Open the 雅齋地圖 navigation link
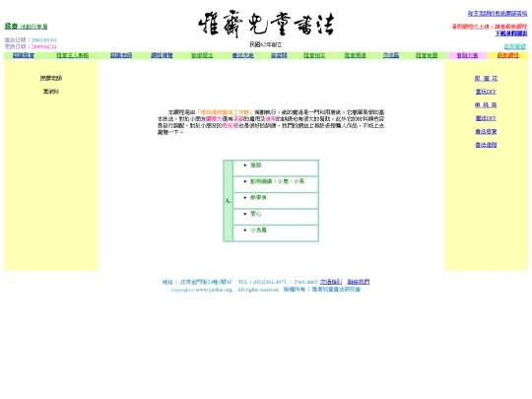 (427, 55)
